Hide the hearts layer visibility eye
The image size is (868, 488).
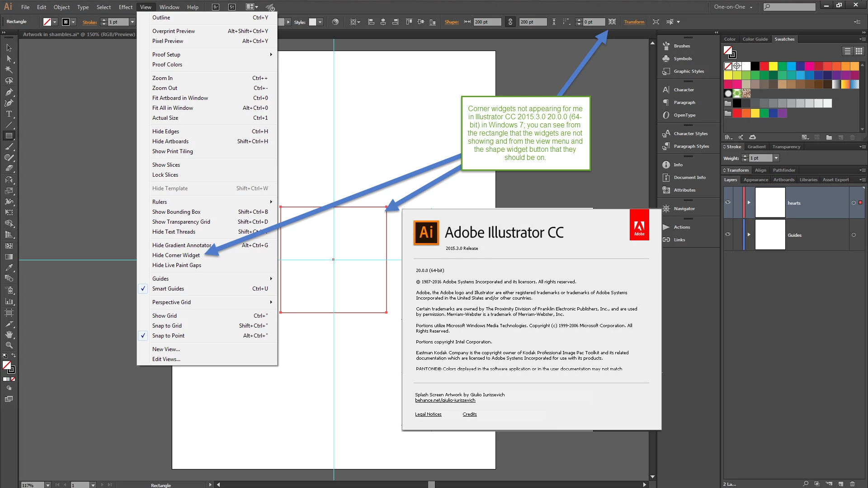click(x=728, y=202)
